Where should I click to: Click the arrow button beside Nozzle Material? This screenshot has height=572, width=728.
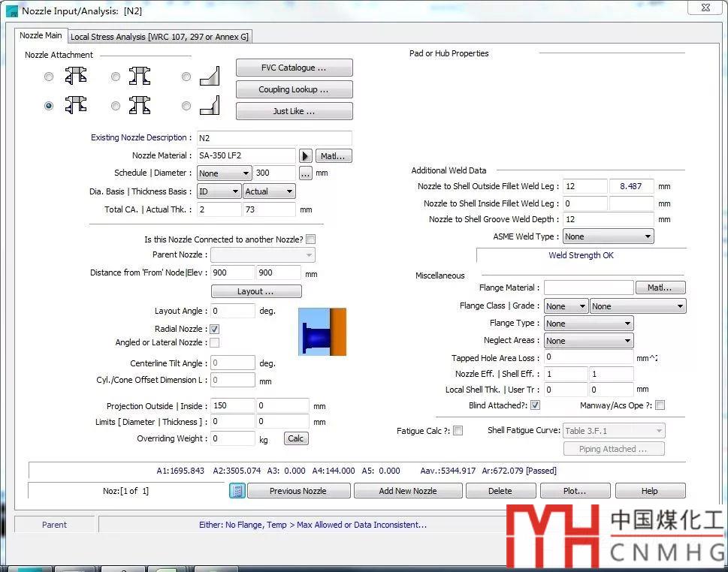306,156
